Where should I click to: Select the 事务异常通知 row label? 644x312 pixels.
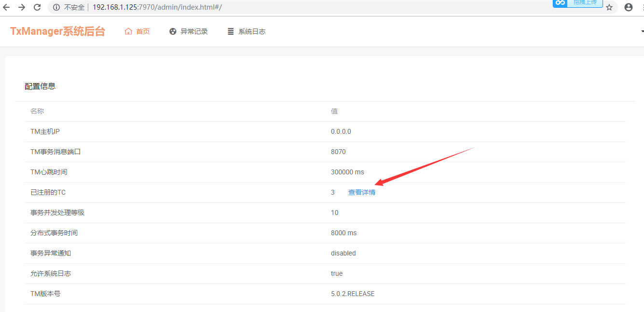[51, 253]
